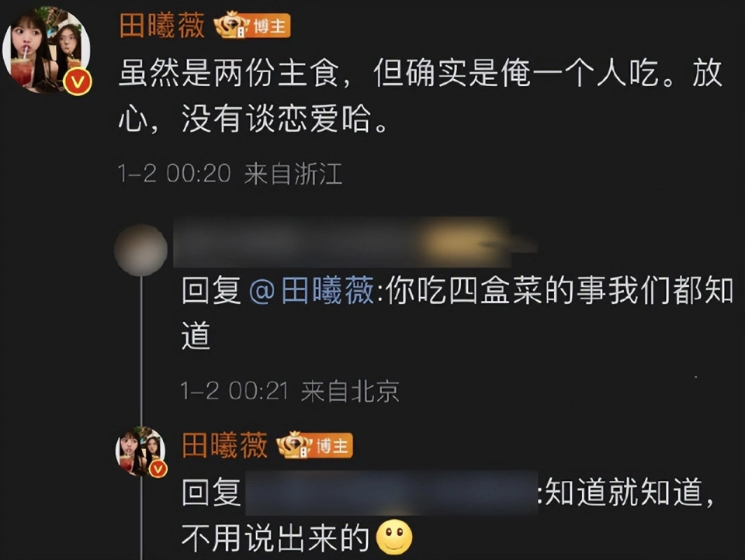Screen dimensions: 745x560
Task: Click the verified V badge on small avatar
Action: (158, 469)
